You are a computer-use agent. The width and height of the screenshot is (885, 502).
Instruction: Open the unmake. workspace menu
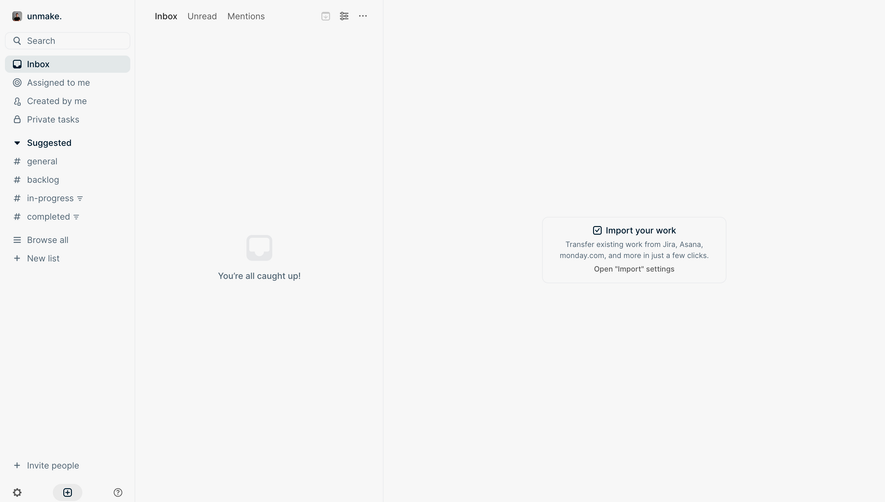coord(37,16)
